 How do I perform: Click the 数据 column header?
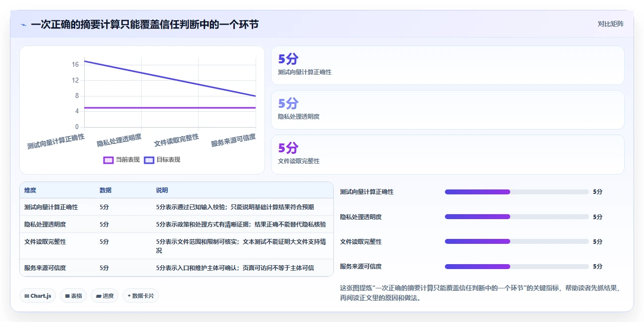point(106,190)
